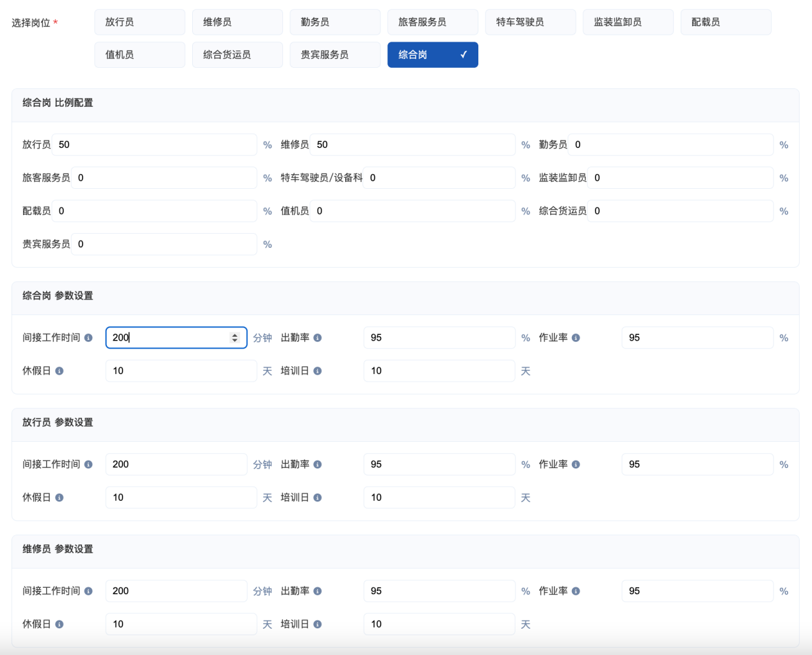Image resolution: width=812 pixels, height=655 pixels.
Task: Click the 监装监卸员 ratio input field
Action: 680,178
